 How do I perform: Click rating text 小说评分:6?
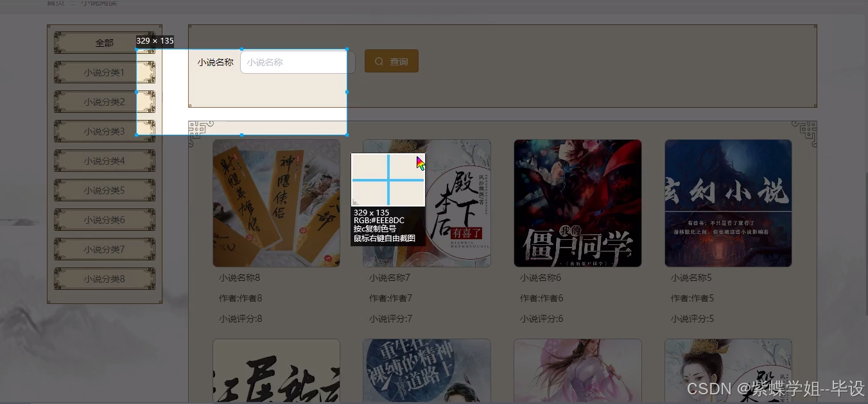(541, 319)
